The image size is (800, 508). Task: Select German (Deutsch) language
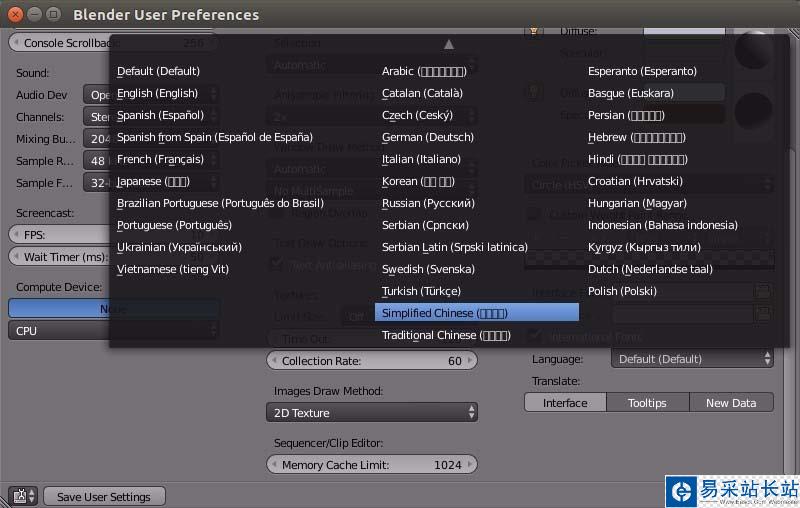[428, 137]
